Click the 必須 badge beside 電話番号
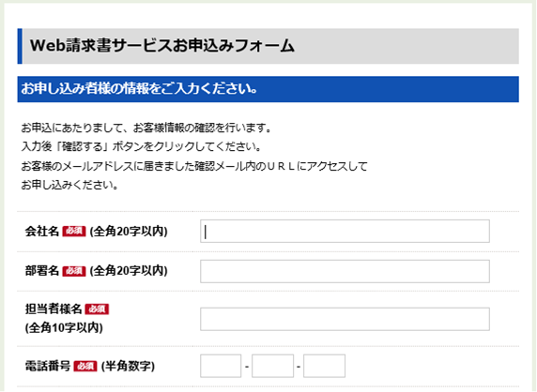Image resolution: width=537 pixels, height=392 pixels. pyautogui.click(x=85, y=367)
